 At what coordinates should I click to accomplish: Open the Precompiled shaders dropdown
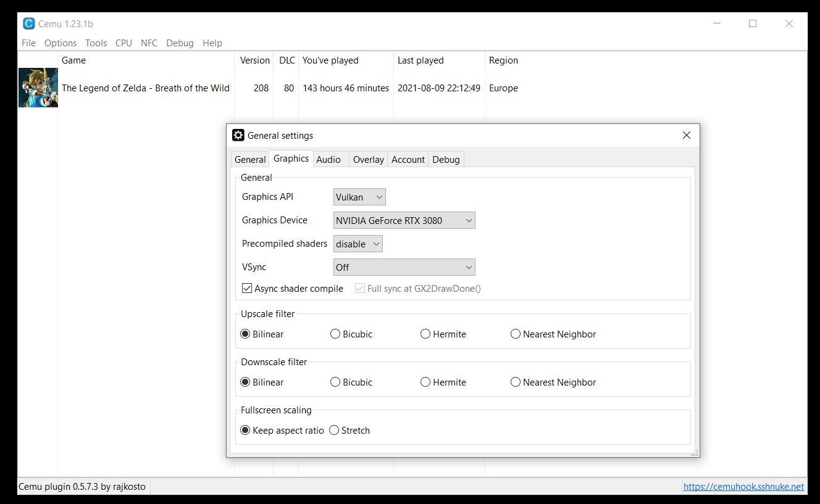click(358, 244)
